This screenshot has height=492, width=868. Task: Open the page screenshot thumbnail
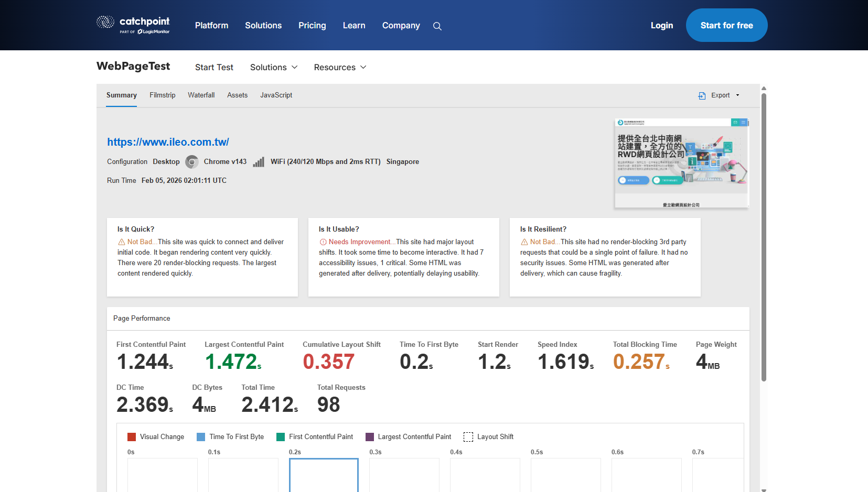click(681, 163)
